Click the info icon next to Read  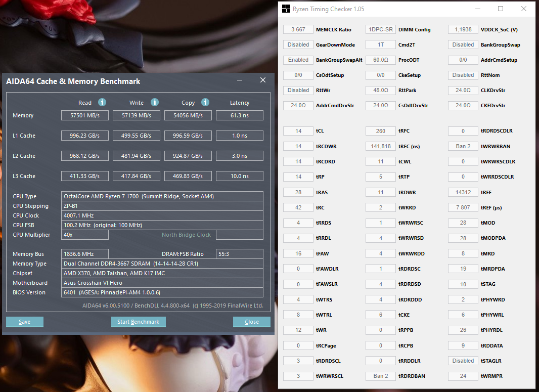(x=102, y=102)
